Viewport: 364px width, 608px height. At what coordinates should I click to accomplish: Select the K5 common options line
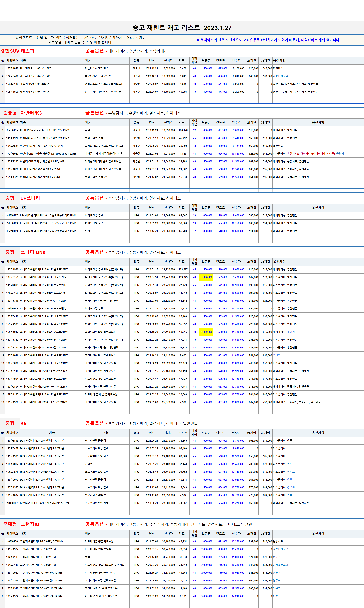pos(141,423)
